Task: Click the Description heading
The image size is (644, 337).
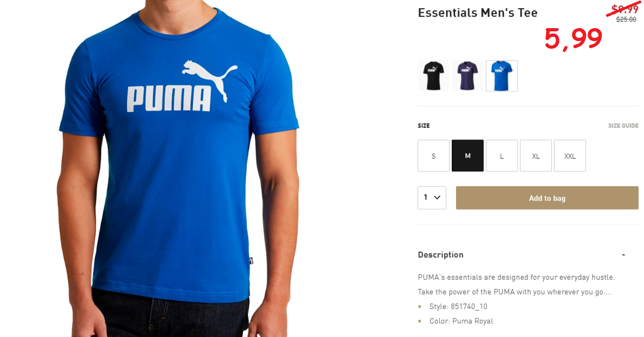Action: [441, 255]
